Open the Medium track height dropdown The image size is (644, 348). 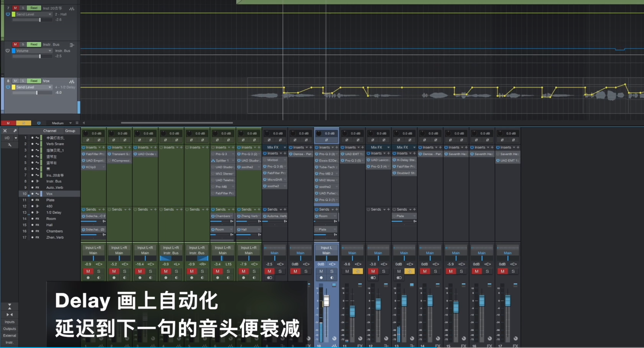click(70, 123)
